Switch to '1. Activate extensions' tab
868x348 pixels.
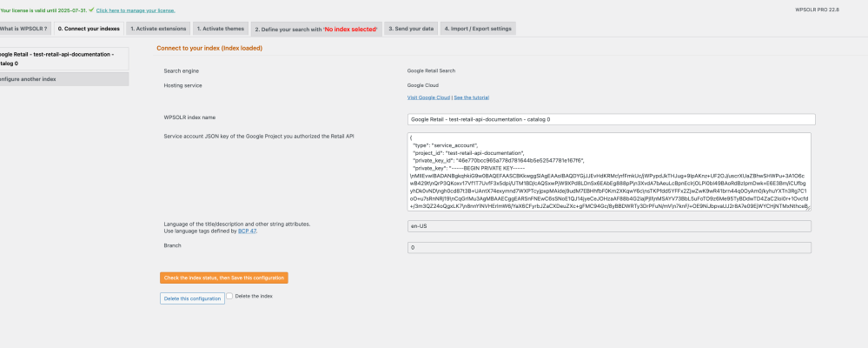158,29
